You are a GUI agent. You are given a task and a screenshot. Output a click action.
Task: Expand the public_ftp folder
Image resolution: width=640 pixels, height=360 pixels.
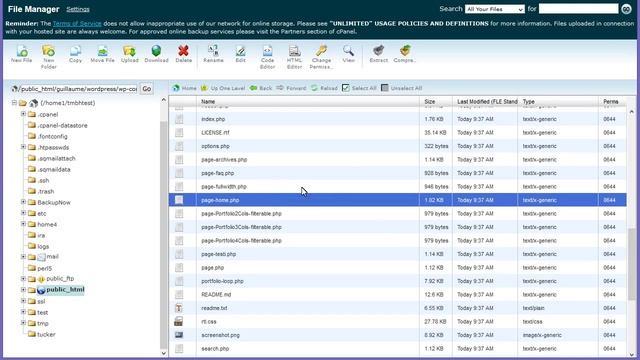23,279
